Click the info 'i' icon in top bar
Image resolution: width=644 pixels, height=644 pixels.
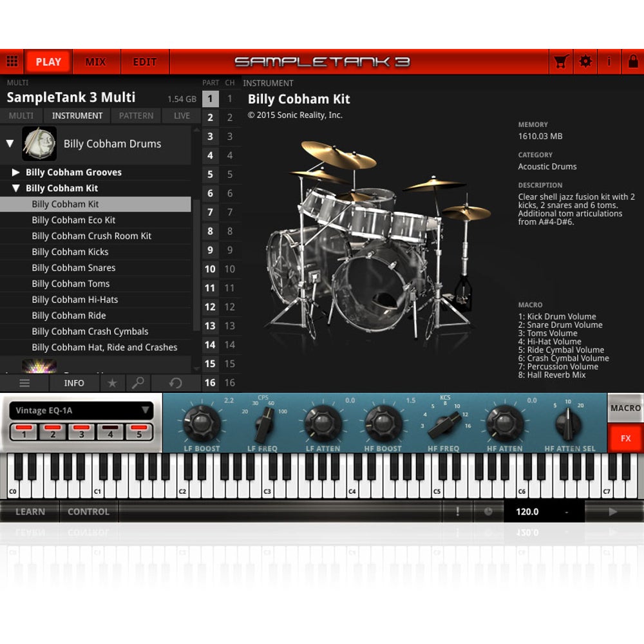click(609, 62)
